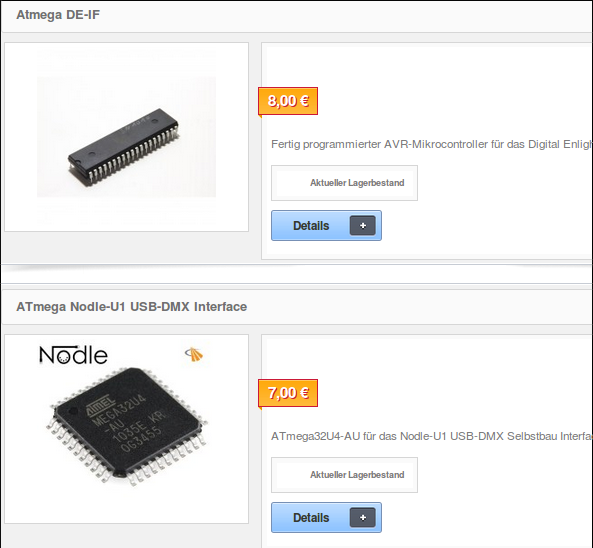Click the orientation dot on the square chip
Screen dimensions: 593x548
point(72,410)
